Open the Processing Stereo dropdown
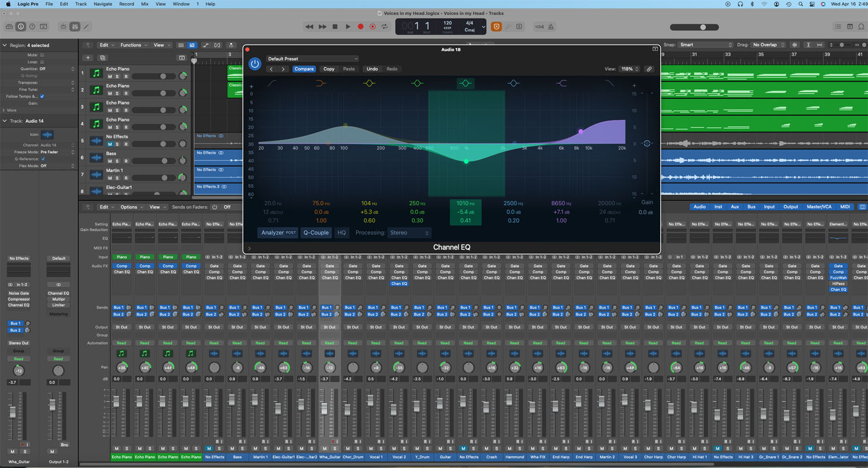868x468 pixels. click(x=410, y=233)
